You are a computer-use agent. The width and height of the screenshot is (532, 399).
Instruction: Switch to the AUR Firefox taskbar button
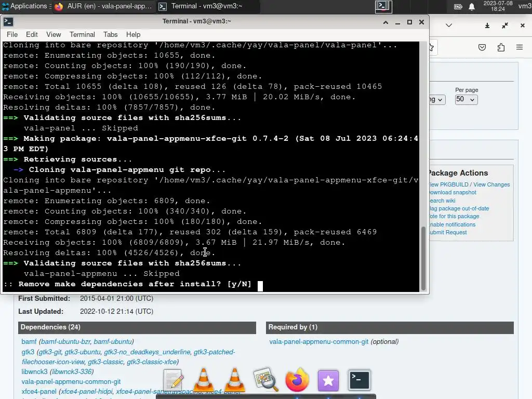104,6
